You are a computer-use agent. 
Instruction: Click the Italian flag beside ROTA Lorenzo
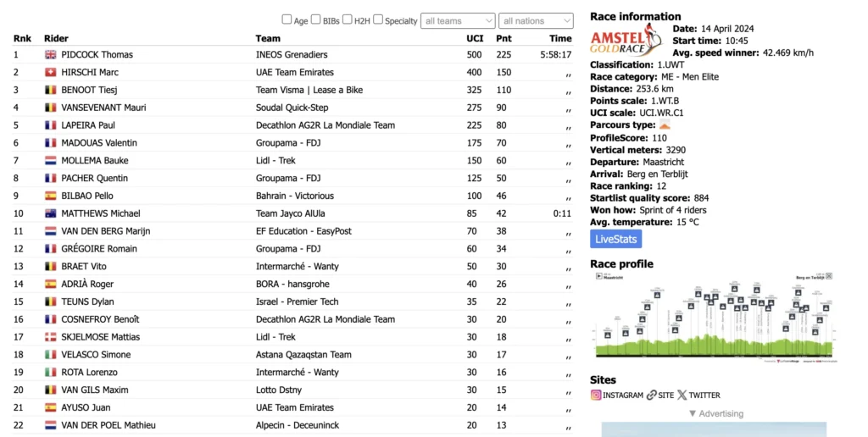50,373
